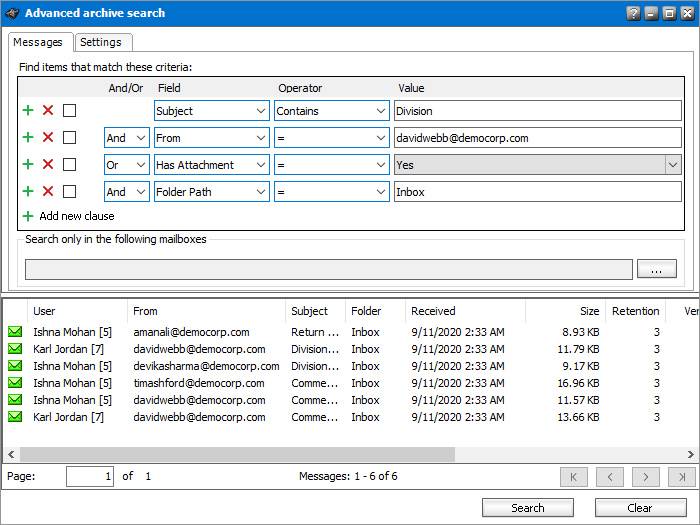
Task: Delete the From clause with its red X
Action: [x=48, y=138]
